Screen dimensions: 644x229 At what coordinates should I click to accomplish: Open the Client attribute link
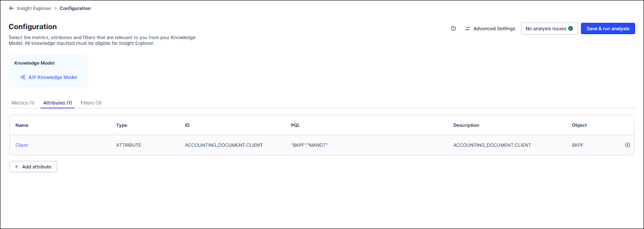click(x=22, y=145)
